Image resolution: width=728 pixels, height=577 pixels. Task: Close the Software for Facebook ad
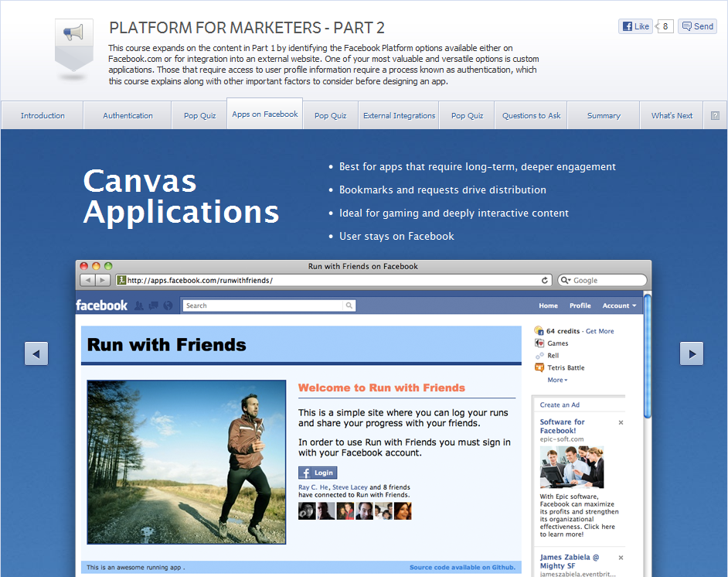pyautogui.click(x=621, y=422)
